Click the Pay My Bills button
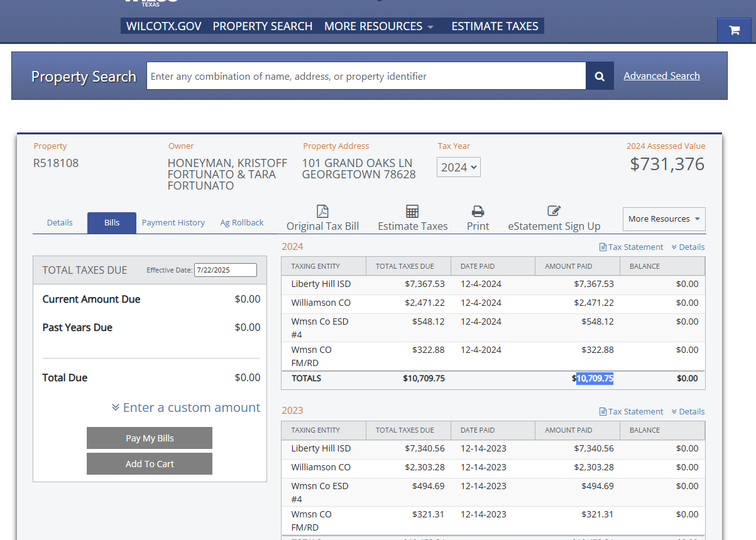The image size is (756, 540). click(150, 438)
